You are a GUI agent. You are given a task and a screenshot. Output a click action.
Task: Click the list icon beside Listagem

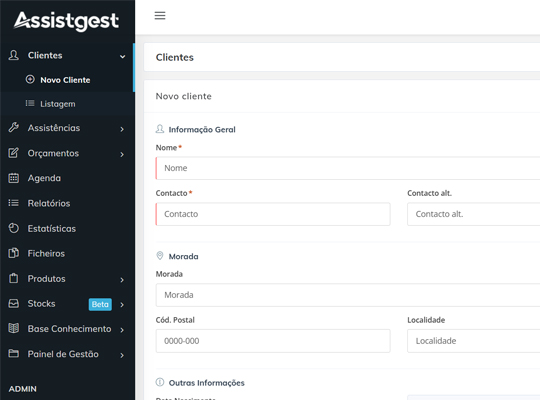[x=30, y=103]
